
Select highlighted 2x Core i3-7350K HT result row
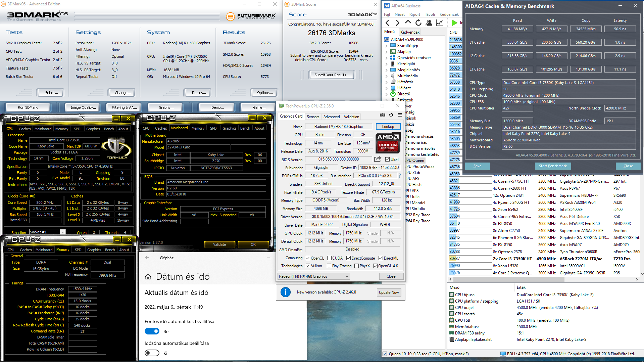click(544, 259)
